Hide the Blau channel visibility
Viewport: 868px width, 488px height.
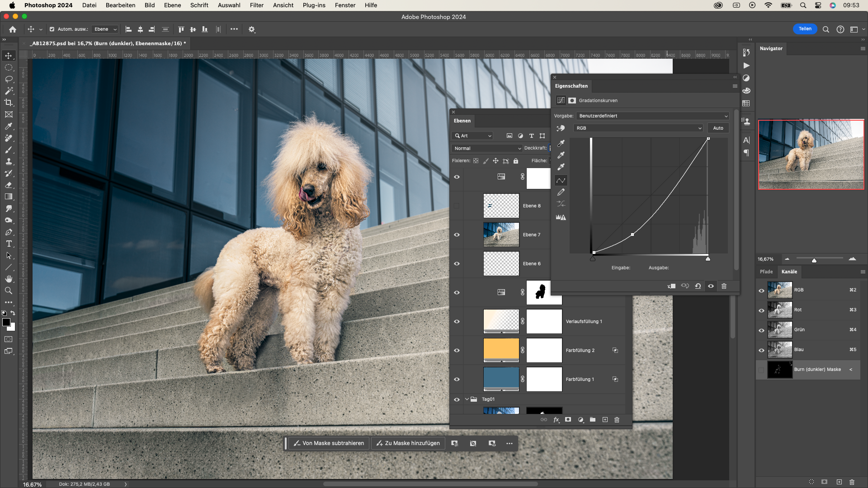point(761,350)
